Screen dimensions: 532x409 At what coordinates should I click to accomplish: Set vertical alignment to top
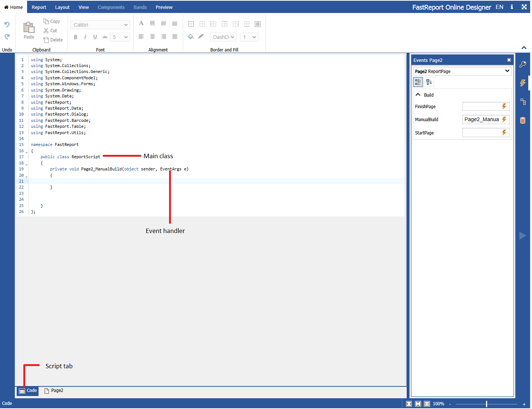point(152,23)
